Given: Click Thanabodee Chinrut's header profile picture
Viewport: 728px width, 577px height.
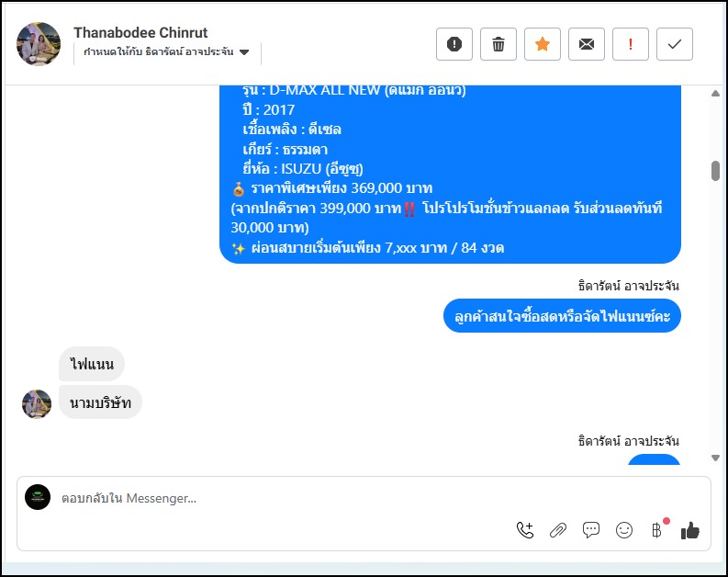Looking at the screenshot, I should pos(39,44).
